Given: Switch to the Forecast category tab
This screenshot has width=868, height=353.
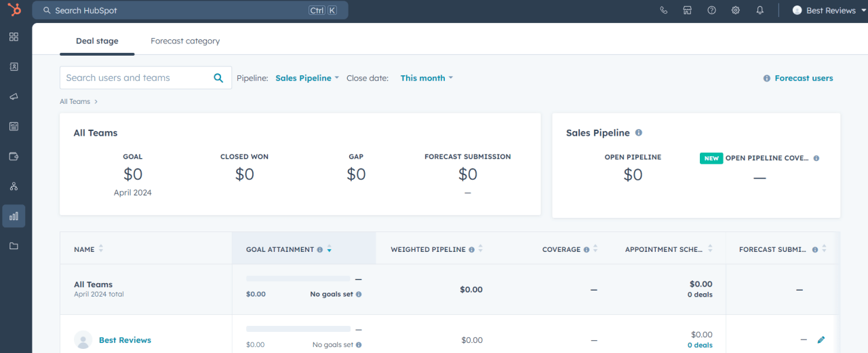Looking at the screenshot, I should coord(185,41).
